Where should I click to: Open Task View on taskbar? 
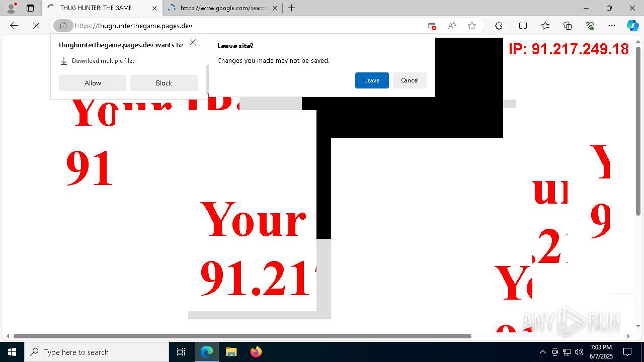tap(181, 352)
